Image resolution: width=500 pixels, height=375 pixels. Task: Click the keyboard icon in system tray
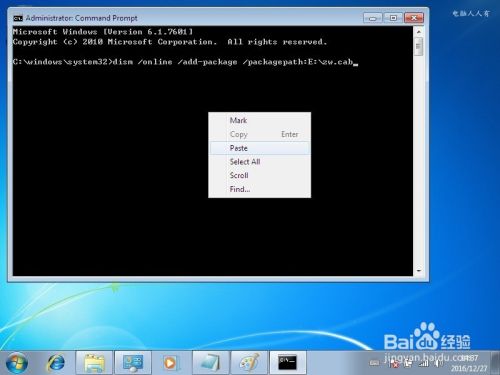click(374, 363)
